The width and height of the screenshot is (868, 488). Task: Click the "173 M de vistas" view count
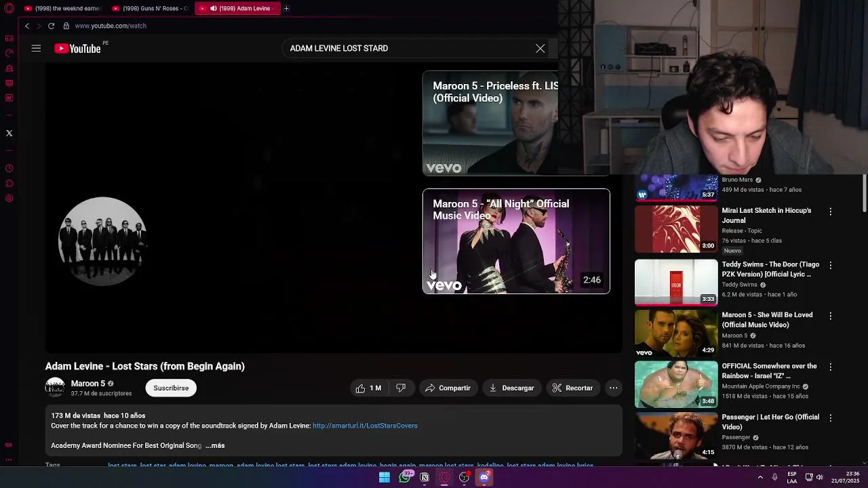(76, 415)
